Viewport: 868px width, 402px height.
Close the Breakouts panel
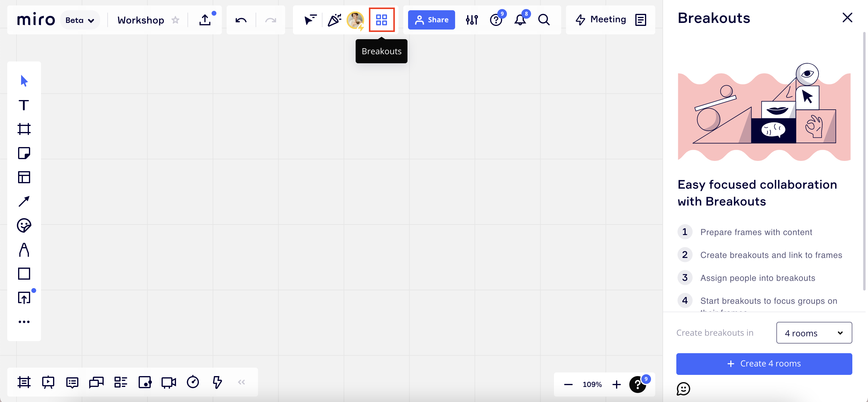(847, 18)
